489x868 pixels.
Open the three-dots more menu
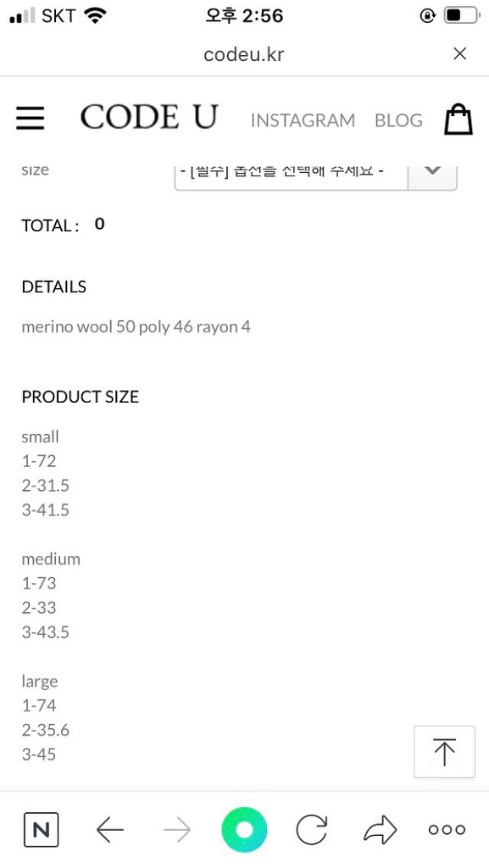click(447, 829)
